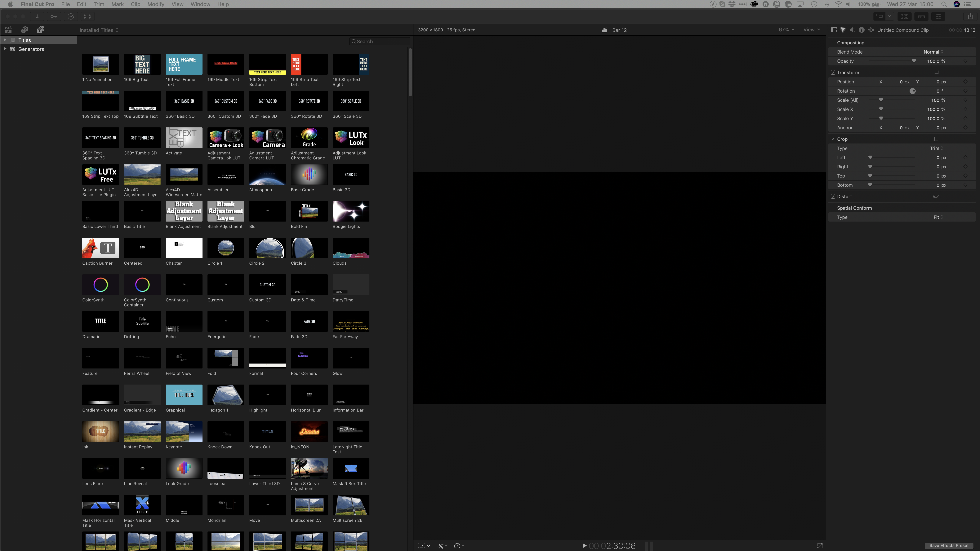Select the 169 Big Text title thumbnail
The height and width of the screenshot is (551, 980).
[142, 65]
